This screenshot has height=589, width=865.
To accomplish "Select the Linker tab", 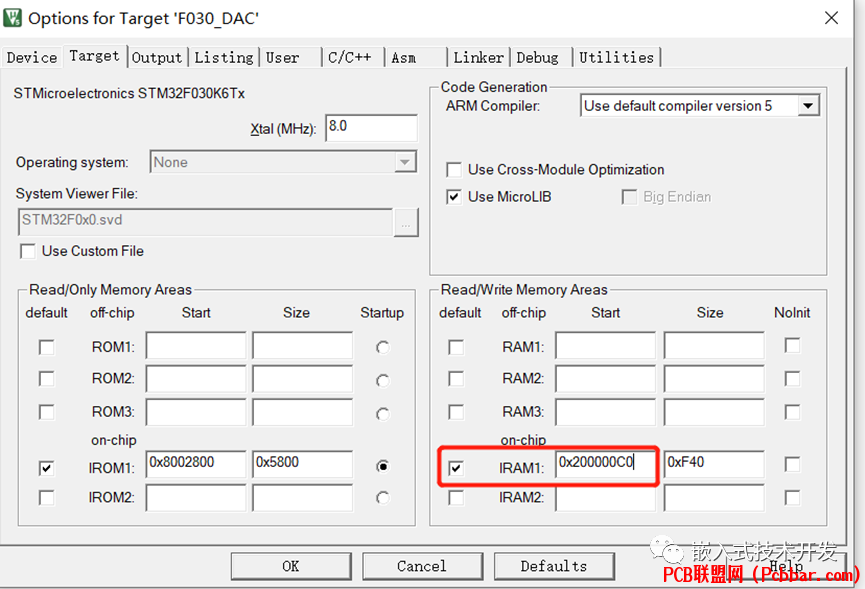I will click(x=478, y=57).
